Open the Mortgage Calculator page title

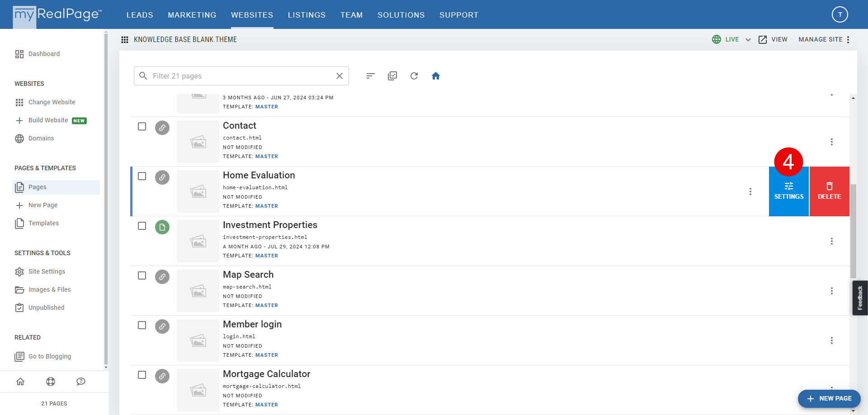pyautogui.click(x=267, y=374)
